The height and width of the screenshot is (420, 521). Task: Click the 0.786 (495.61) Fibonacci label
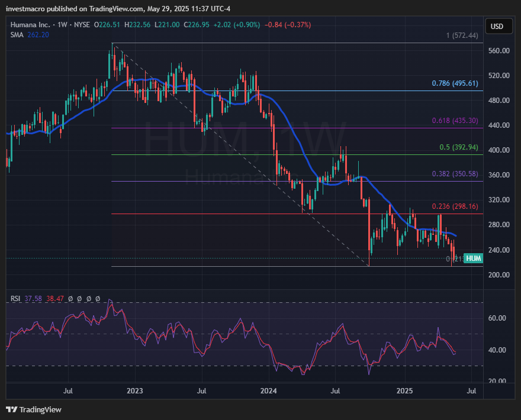454,83
